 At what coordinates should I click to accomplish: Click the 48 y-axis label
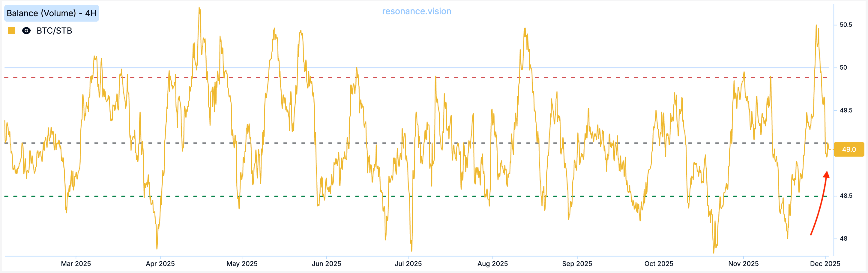coord(843,238)
